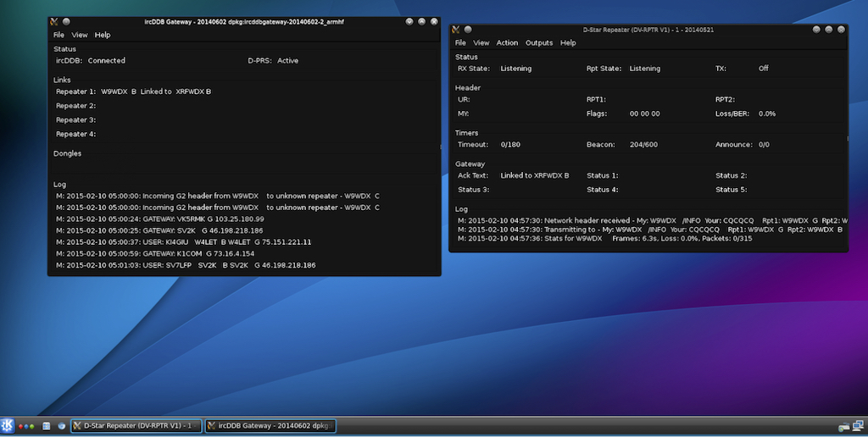This screenshot has height=437, width=868.
Task: Expand Outputs menu in D-Star Repeater
Action: 539,43
